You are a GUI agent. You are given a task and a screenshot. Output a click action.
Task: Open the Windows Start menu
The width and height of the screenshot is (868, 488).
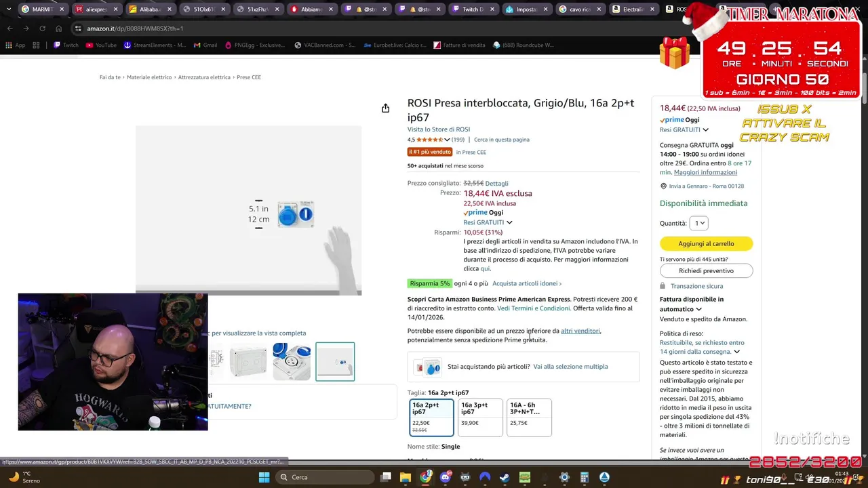pyautogui.click(x=264, y=477)
